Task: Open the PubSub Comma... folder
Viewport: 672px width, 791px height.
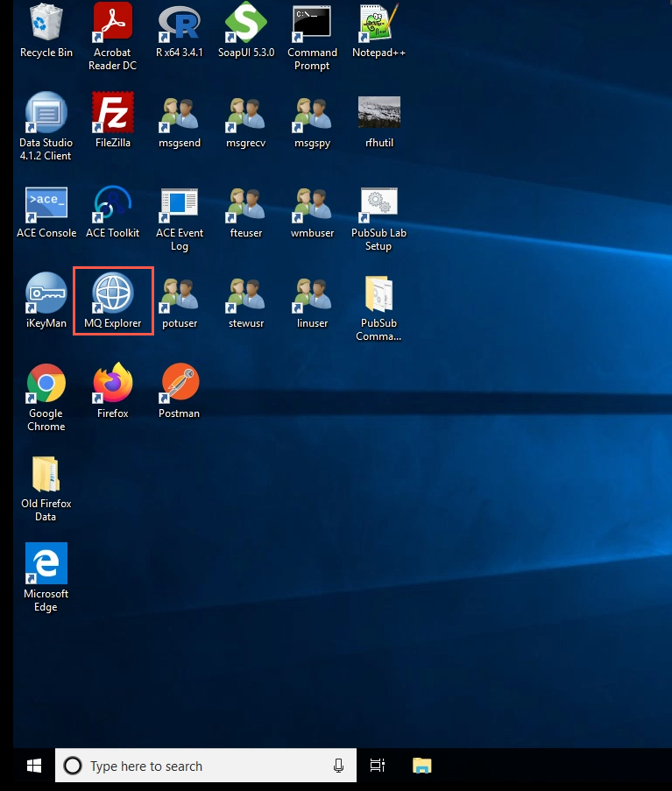Action: [x=378, y=308]
